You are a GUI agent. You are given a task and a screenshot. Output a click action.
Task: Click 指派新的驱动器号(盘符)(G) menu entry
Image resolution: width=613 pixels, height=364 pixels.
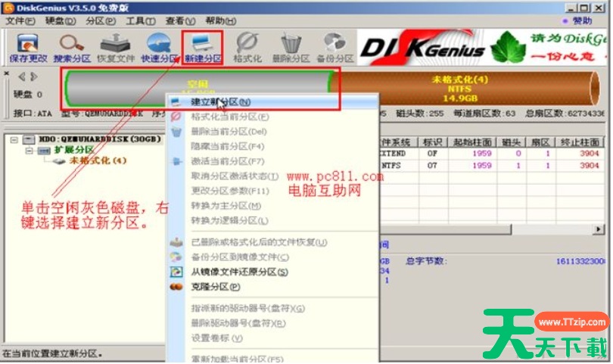coord(272,309)
